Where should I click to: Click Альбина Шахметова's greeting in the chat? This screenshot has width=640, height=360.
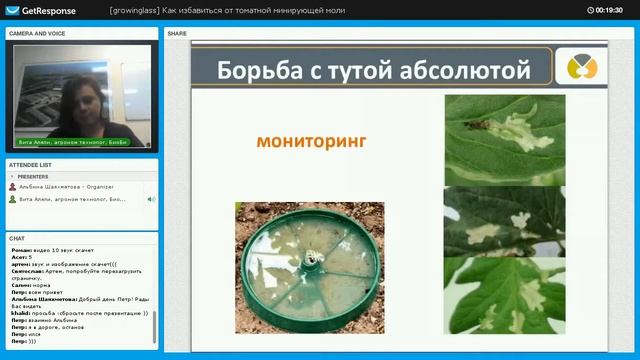click(80, 302)
